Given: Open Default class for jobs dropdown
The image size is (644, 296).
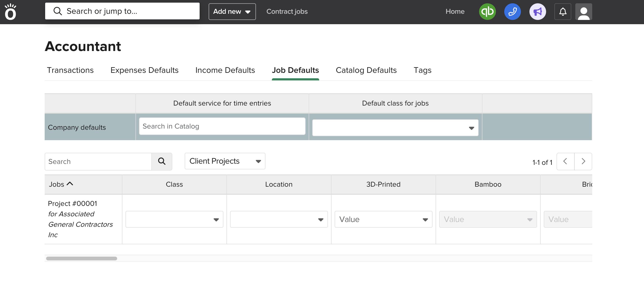Looking at the screenshot, I should (395, 128).
